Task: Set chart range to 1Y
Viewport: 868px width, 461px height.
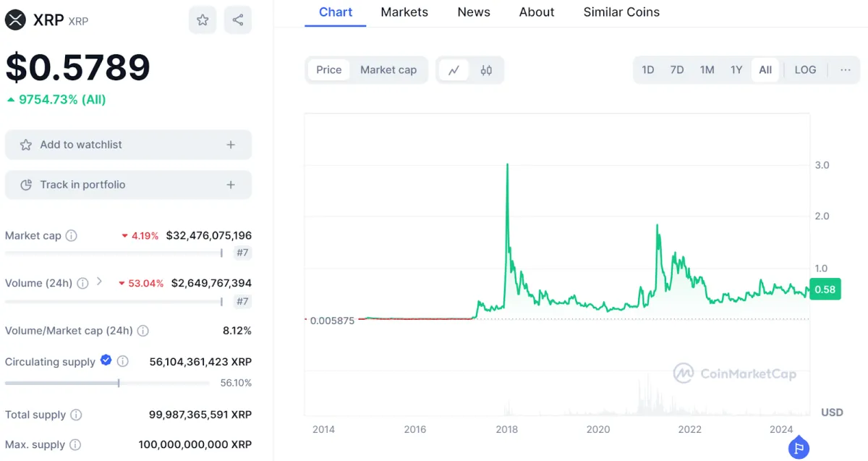Action: (736, 70)
